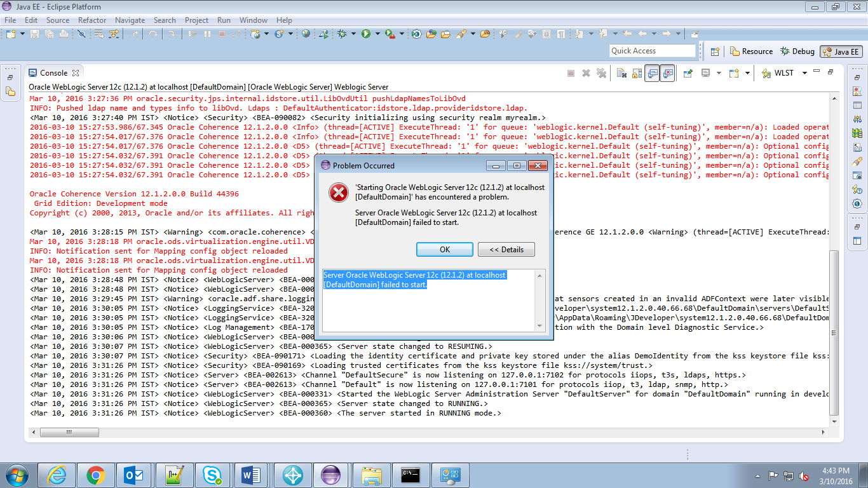This screenshot has width=868, height=488.
Task: Click the Word icon in the taskbar
Action: click(252, 475)
